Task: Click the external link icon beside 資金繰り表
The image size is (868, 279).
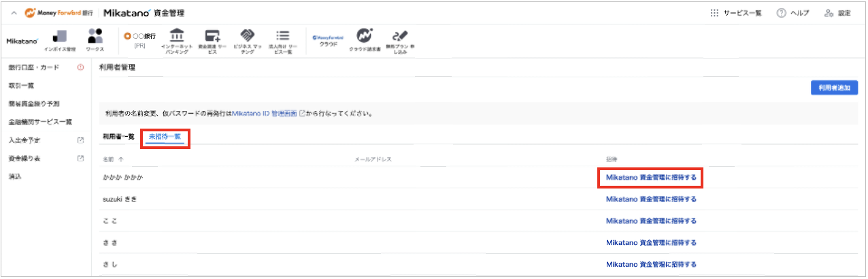Action: (x=80, y=159)
